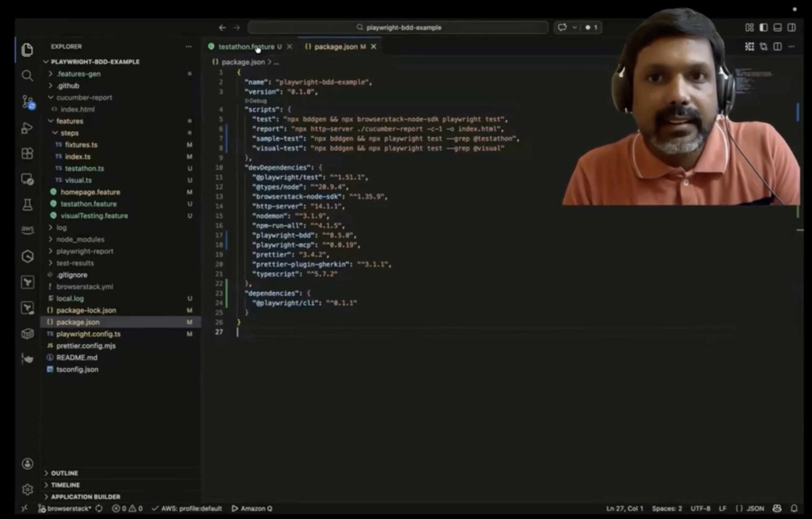Change the LF line ending setting
This screenshot has height=519, width=812.
pos(722,508)
